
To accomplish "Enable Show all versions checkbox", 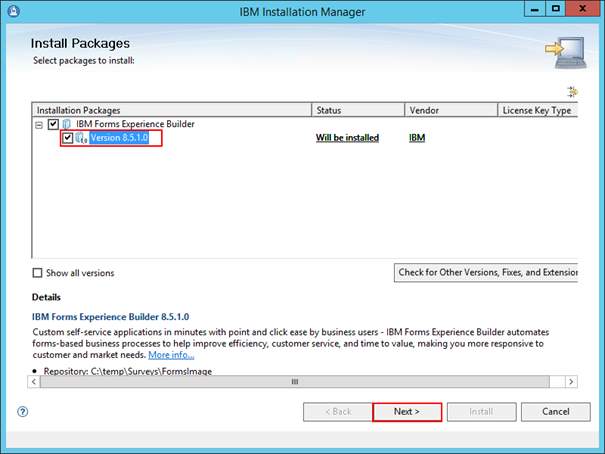I will pos(38,273).
